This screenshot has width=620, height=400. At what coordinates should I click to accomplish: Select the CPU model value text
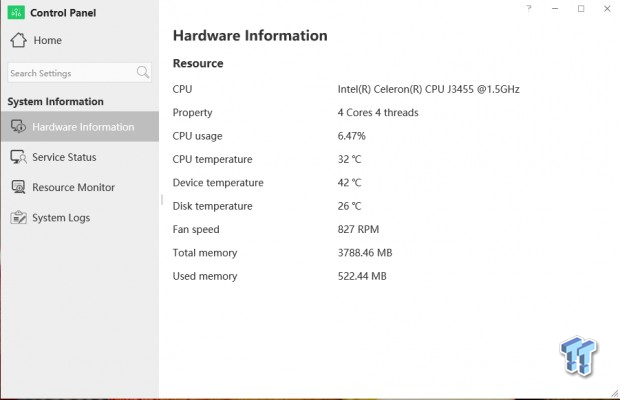click(429, 89)
